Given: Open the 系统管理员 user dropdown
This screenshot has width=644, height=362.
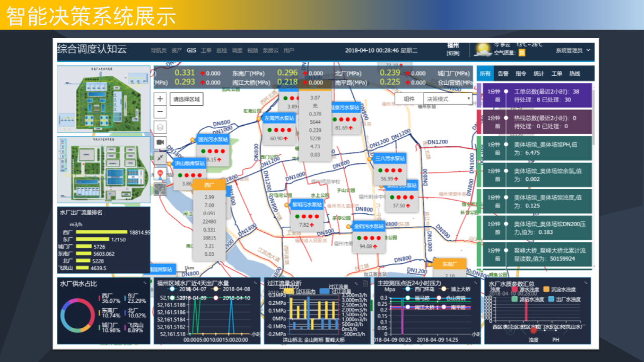Looking at the screenshot, I should (x=573, y=50).
